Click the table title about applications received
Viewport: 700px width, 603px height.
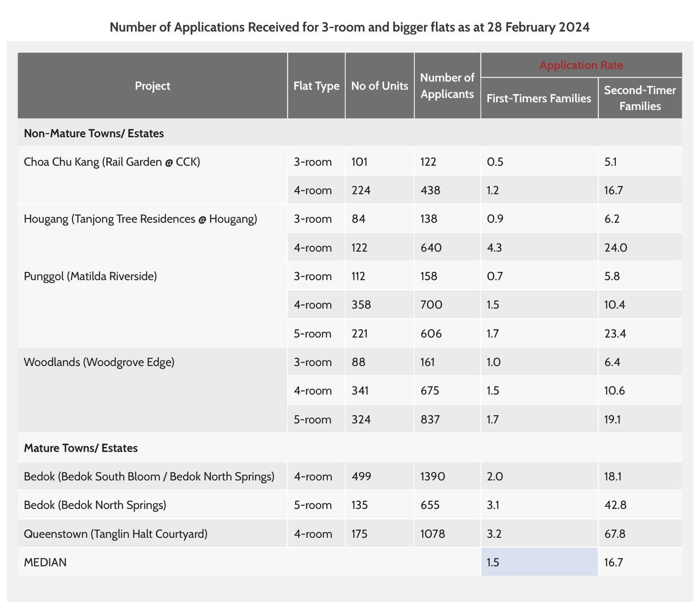click(x=350, y=26)
